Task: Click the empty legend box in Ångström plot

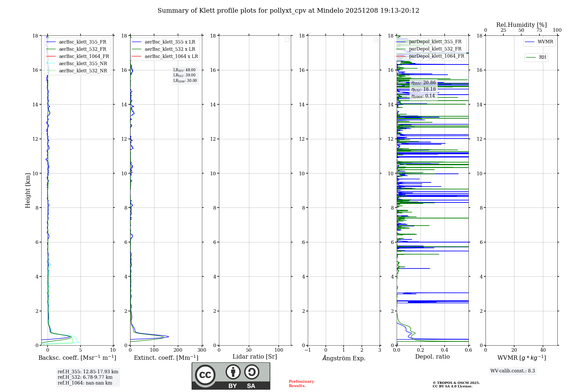Action: pyautogui.click(x=376, y=40)
